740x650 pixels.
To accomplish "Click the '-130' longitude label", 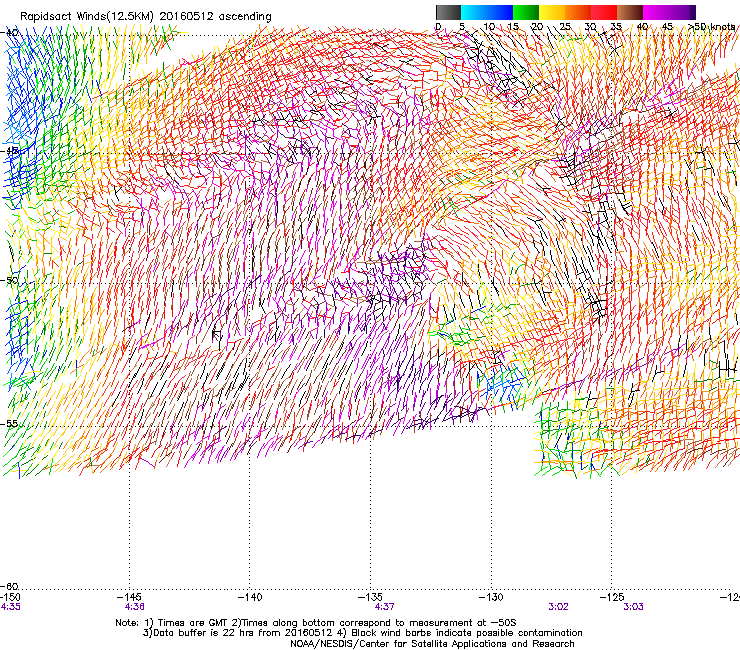I will pyautogui.click(x=491, y=597).
